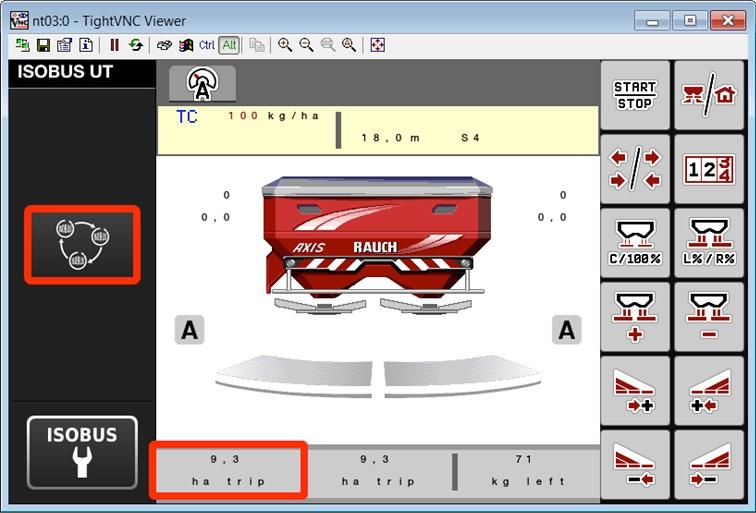The height and width of the screenshot is (513, 756).
Task: Save VNC session with floppy disk icon
Action: coord(43,45)
